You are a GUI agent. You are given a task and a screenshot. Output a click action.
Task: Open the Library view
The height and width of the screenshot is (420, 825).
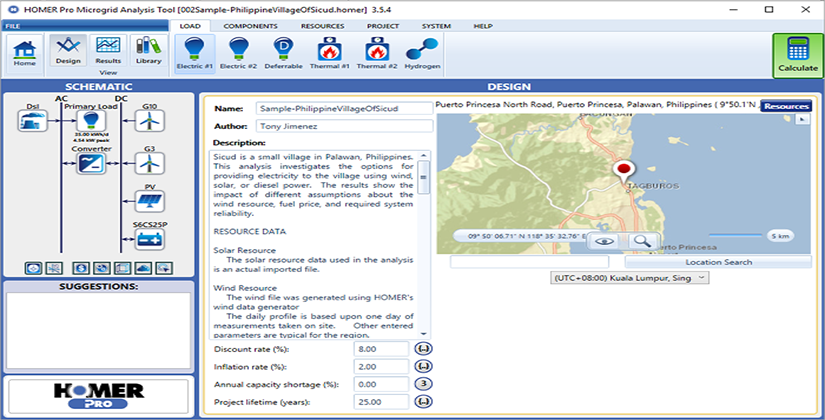coord(147,52)
